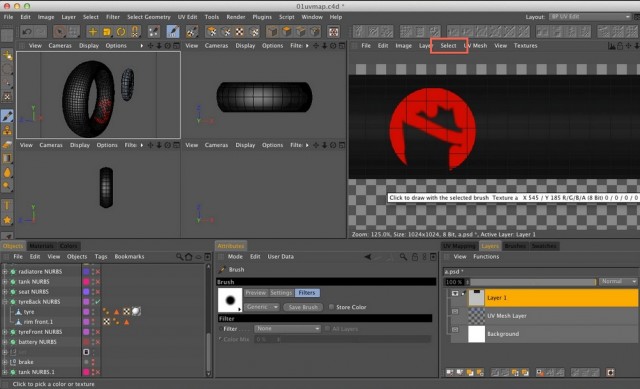Pick the Brush tool in left palette
Viewport: 640px width, 389px height.
(x=7, y=116)
